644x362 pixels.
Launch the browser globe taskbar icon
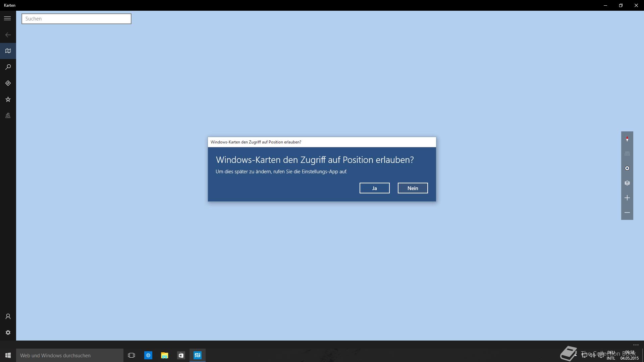point(148,355)
